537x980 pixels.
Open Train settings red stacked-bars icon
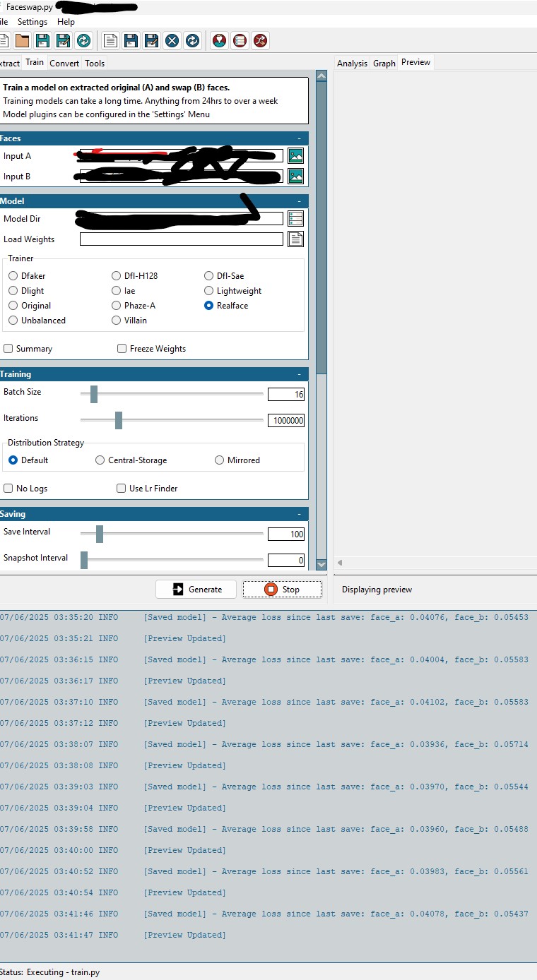[x=240, y=40]
